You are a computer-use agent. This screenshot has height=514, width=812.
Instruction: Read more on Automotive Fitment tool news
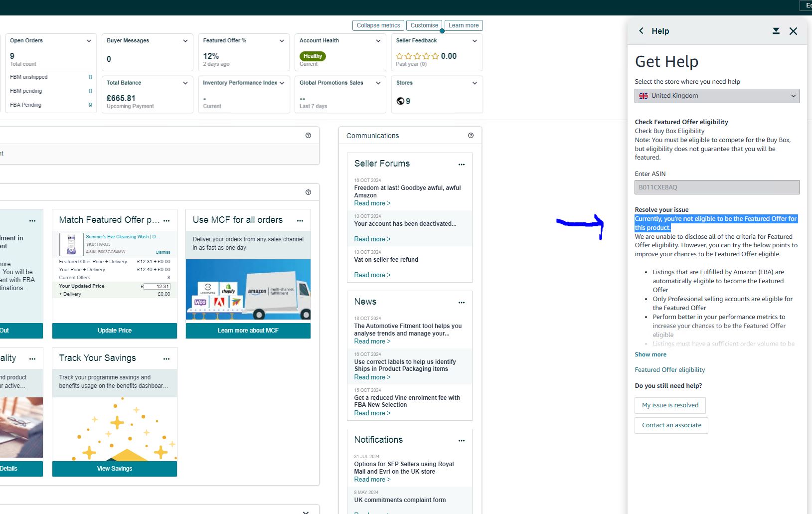pos(372,342)
